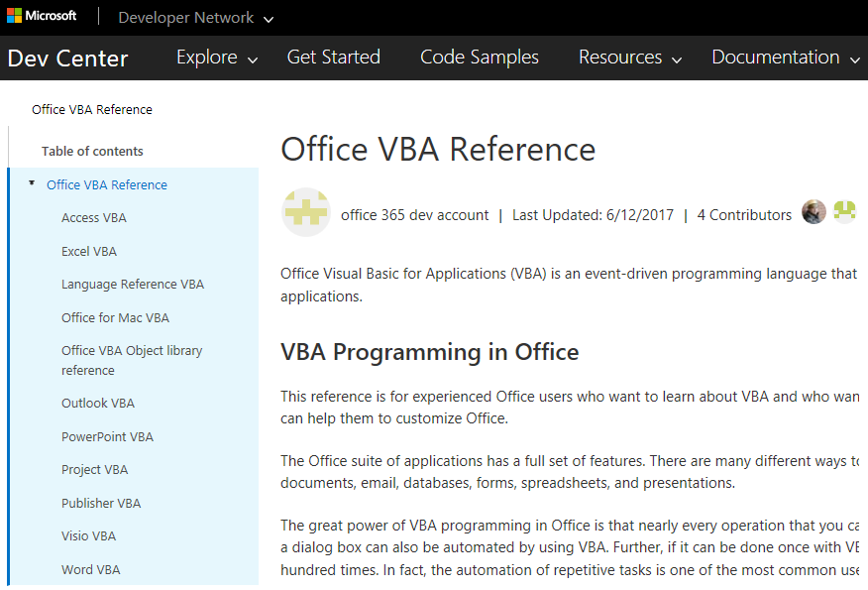This screenshot has width=868, height=590.
Task: Open Publisher VBA reference
Action: (x=101, y=504)
